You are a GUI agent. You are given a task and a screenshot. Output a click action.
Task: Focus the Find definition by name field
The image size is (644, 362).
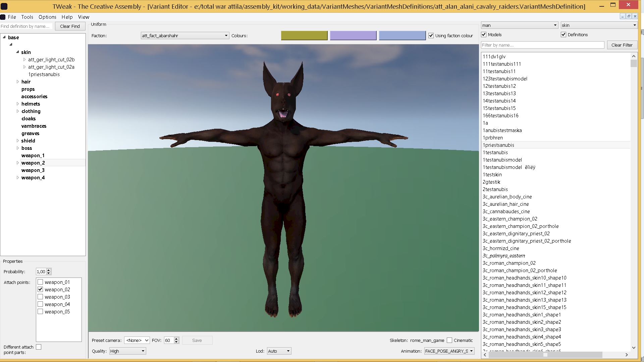tap(26, 26)
